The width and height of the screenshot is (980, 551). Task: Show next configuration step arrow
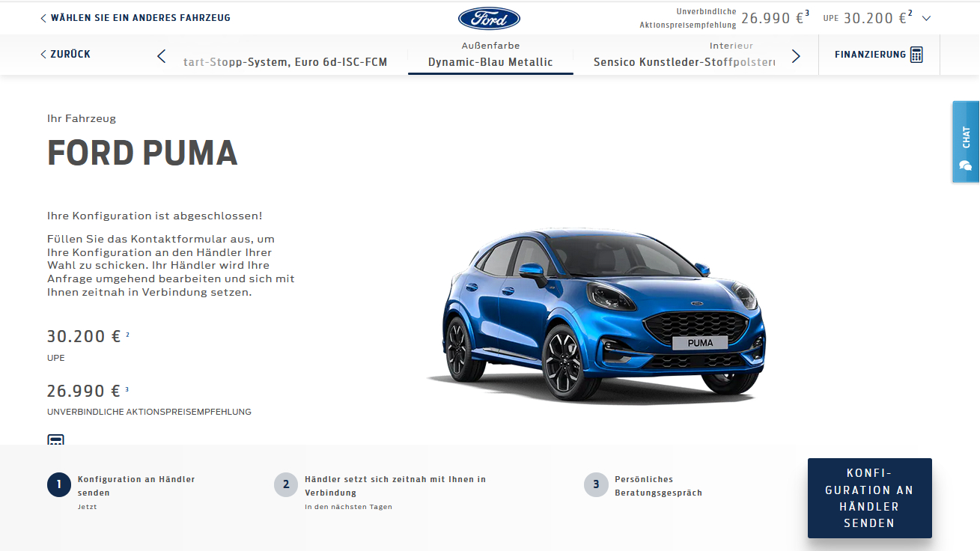point(796,56)
